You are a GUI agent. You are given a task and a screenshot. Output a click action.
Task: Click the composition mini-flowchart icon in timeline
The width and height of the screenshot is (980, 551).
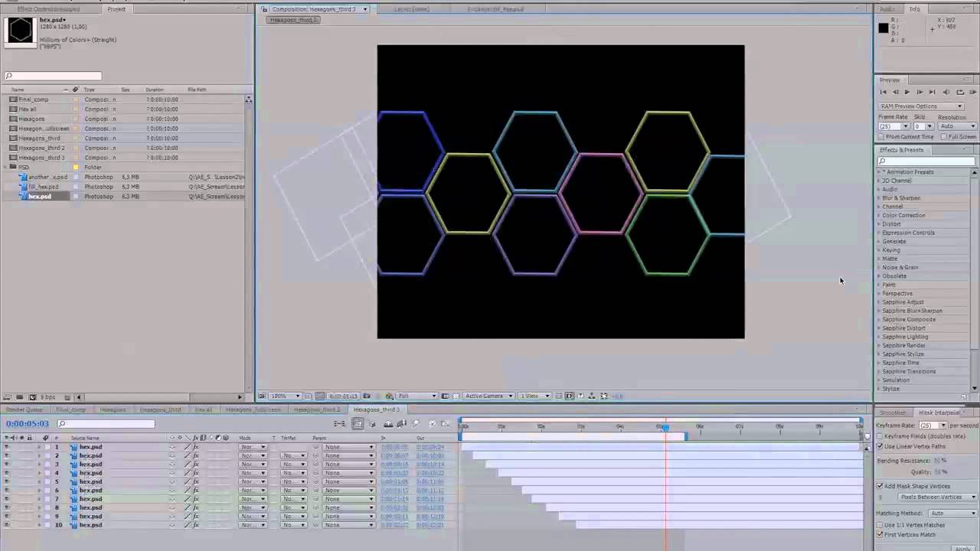point(339,424)
